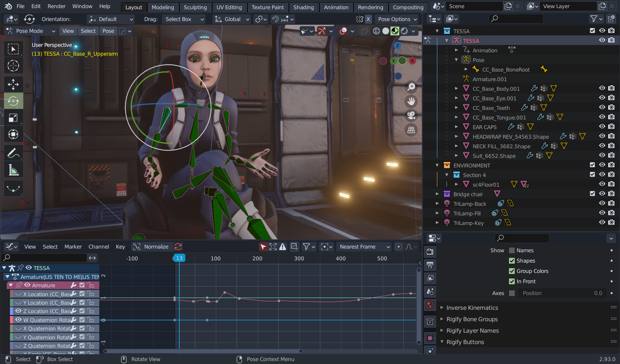The height and width of the screenshot is (364, 620).
Task: Click the graph editor Key menu
Action: point(120,247)
